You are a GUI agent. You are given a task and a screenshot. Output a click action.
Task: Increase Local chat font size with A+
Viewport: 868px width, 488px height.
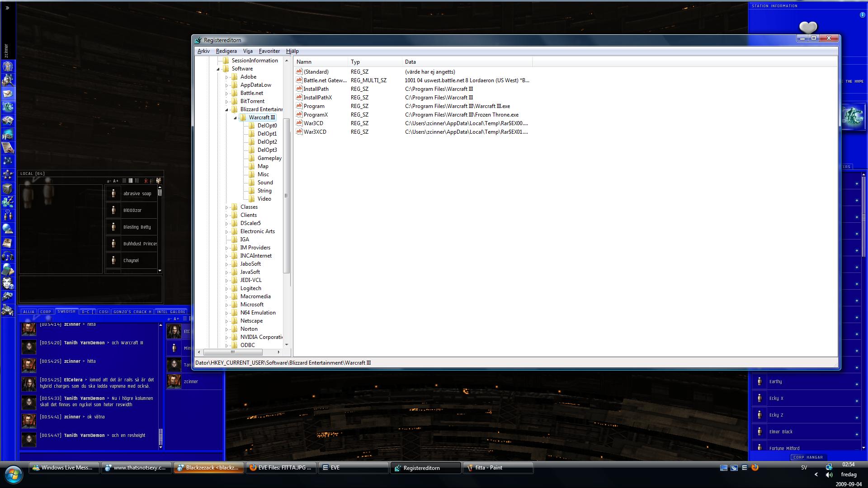[x=116, y=181]
